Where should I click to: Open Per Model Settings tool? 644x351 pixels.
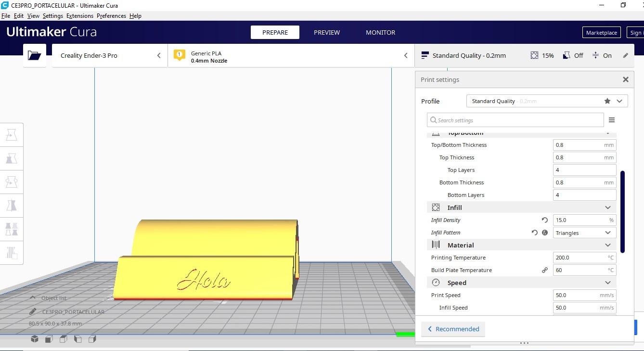coord(12,229)
